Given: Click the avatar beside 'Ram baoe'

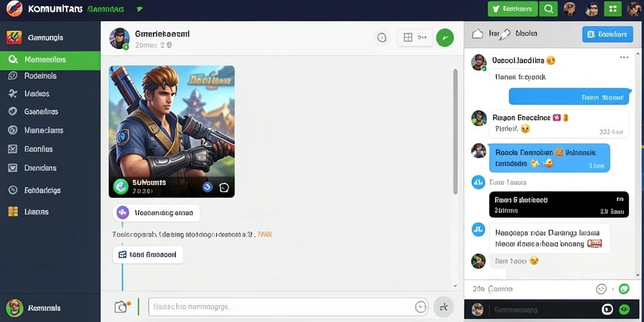Looking at the screenshot, I should click(479, 261).
